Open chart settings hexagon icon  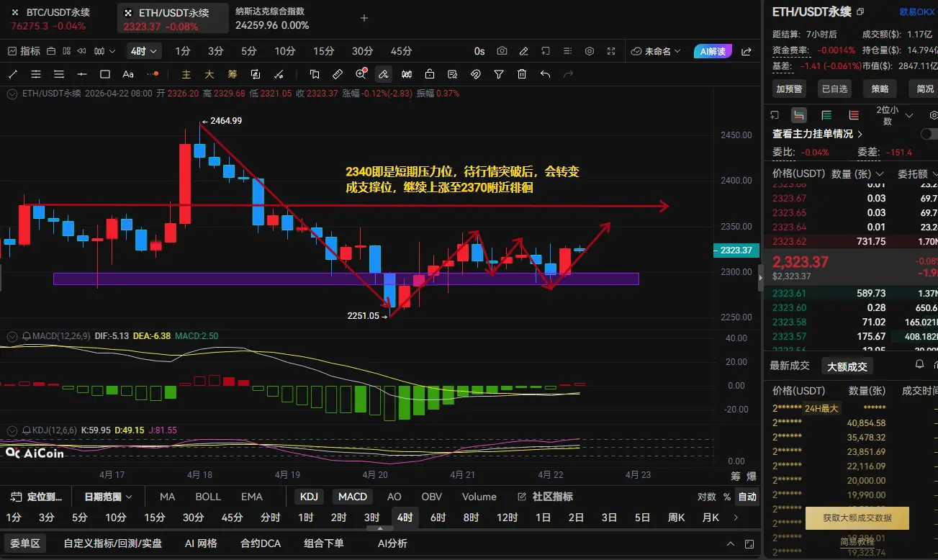click(x=590, y=51)
